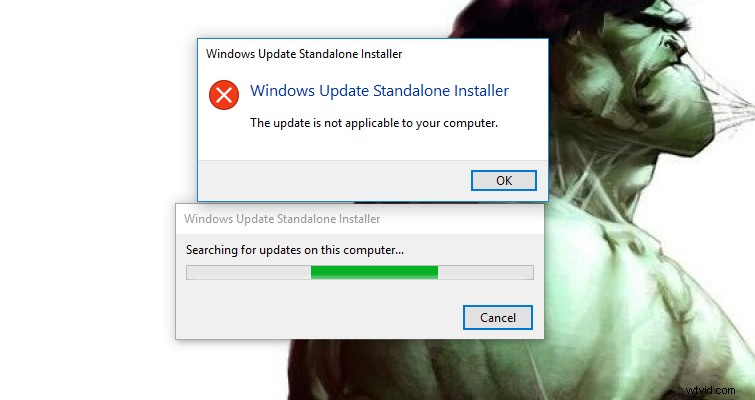Click the empty progress track right of the green segment

pos(485,272)
